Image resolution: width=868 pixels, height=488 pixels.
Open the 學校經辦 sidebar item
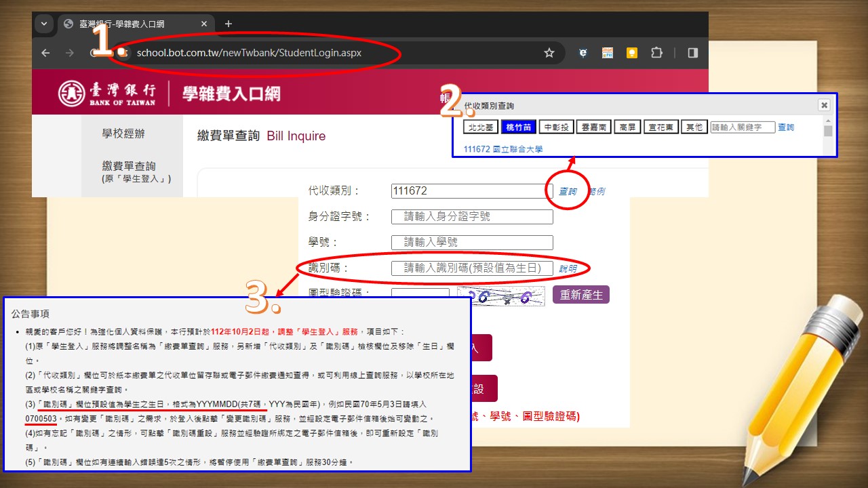pyautogui.click(x=123, y=134)
